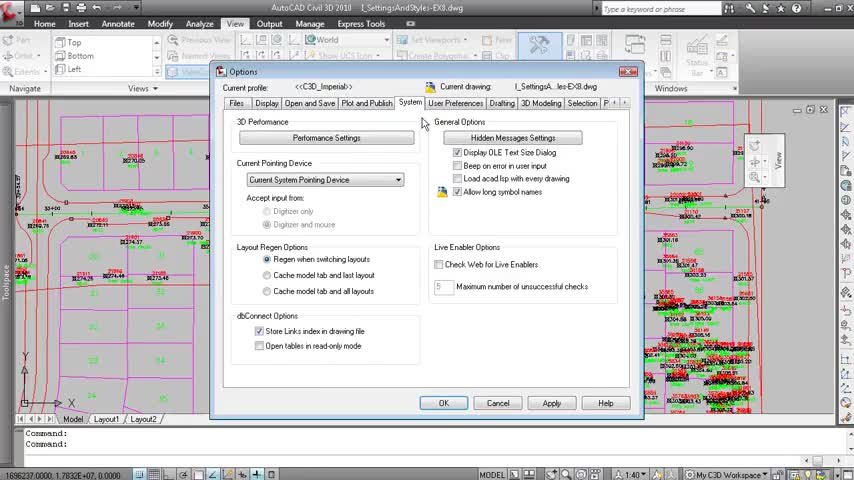Click OK in the Options dialog
Viewport: 854px width, 480px height.
(x=443, y=403)
